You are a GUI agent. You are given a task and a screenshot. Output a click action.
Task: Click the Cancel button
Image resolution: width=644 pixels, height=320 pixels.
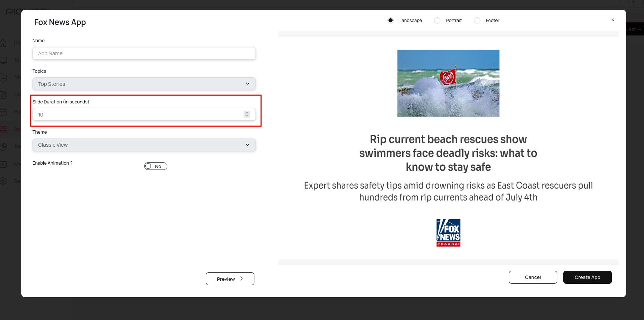tap(533, 277)
